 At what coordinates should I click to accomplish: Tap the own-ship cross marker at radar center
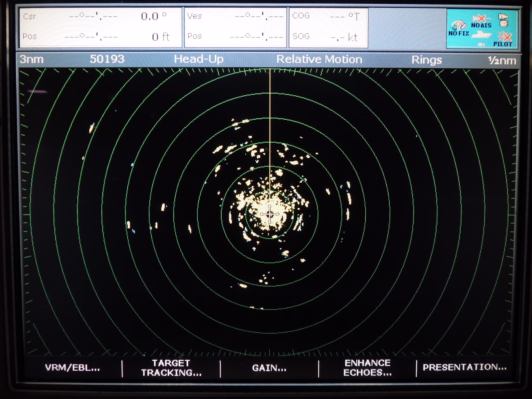click(269, 214)
